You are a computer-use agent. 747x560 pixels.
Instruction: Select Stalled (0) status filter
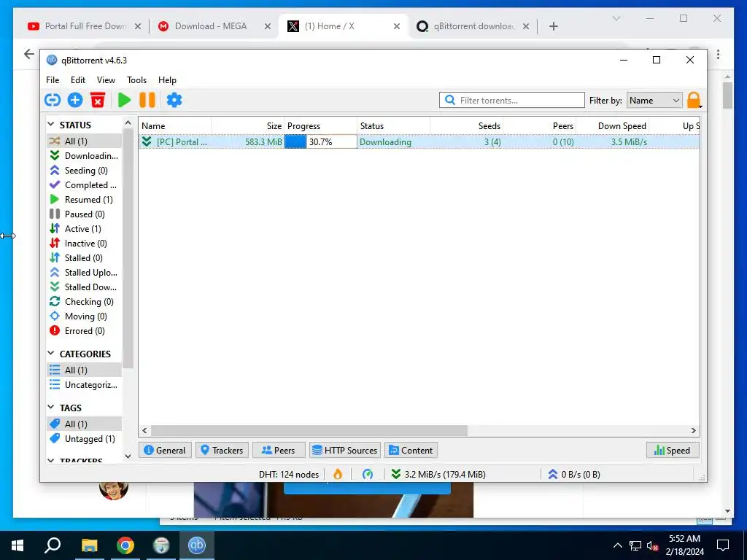coord(85,258)
